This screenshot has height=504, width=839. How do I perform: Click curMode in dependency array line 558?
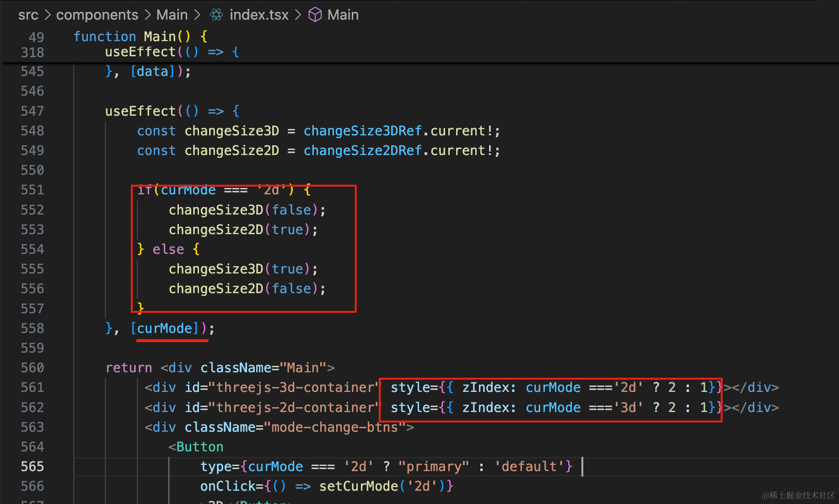[x=165, y=328]
